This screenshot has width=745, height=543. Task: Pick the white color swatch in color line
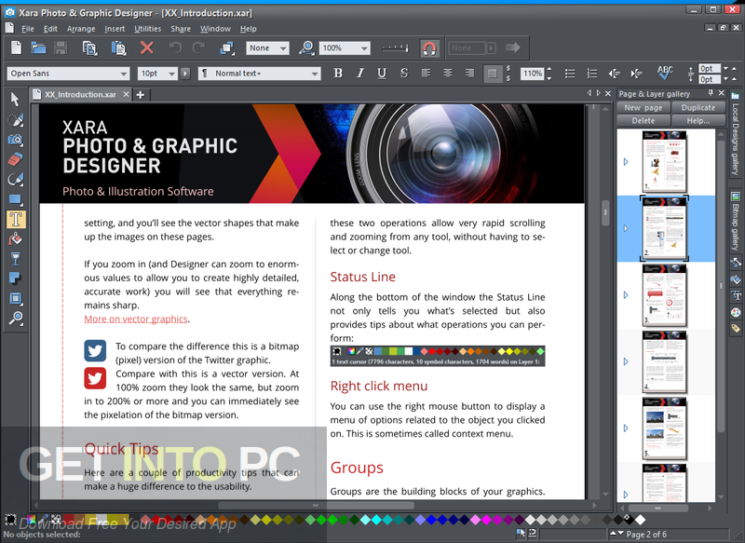click(640, 520)
